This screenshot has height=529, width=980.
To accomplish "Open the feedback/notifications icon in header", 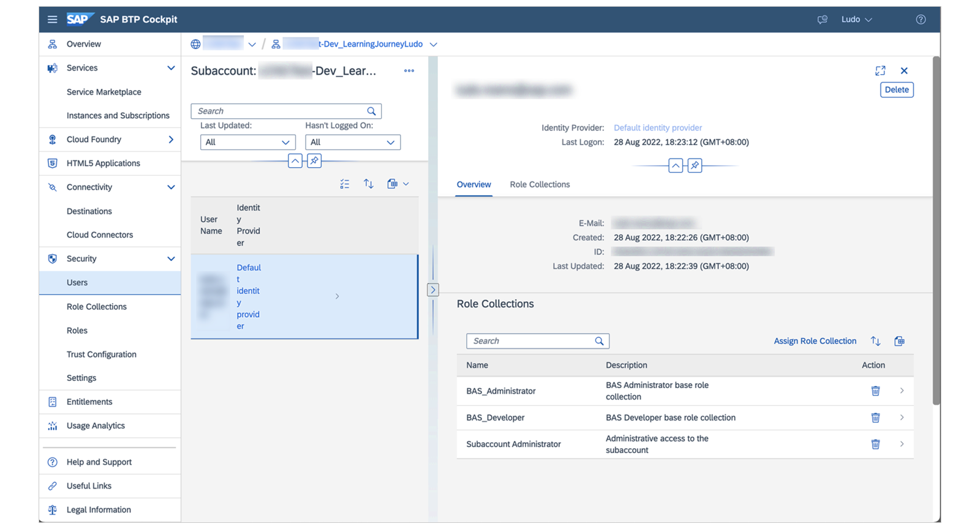I will click(822, 20).
